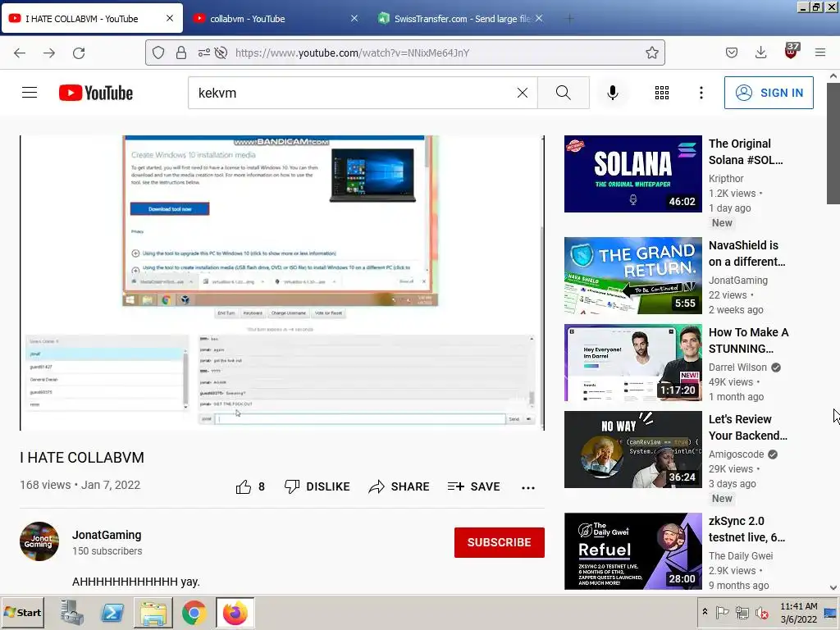Dislike the I HATE COLLABVM video
840x630 pixels.
pos(317,486)
